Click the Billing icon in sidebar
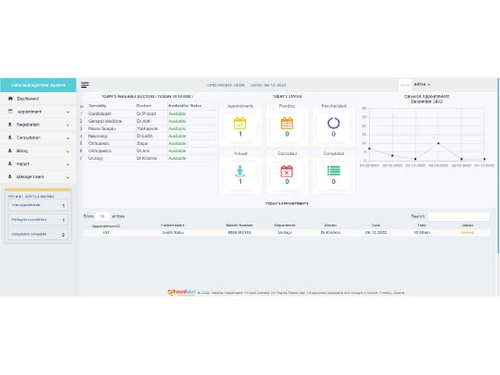500x375 pixels. tap(10, 151)
